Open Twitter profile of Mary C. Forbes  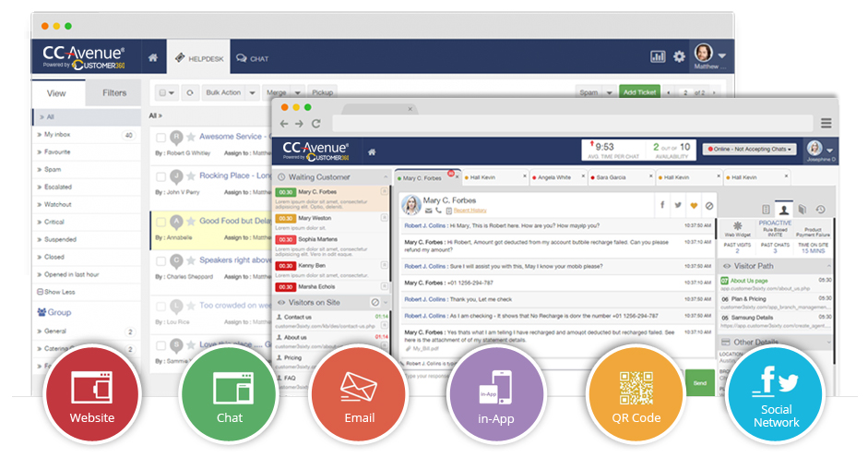click(678, 205)
